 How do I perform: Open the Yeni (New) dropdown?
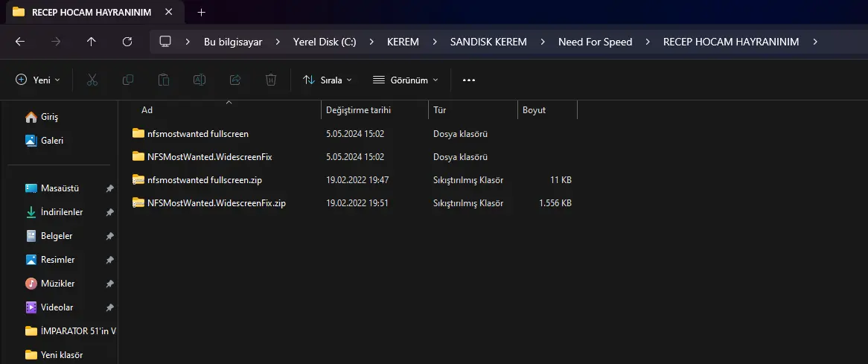[38, 80]
